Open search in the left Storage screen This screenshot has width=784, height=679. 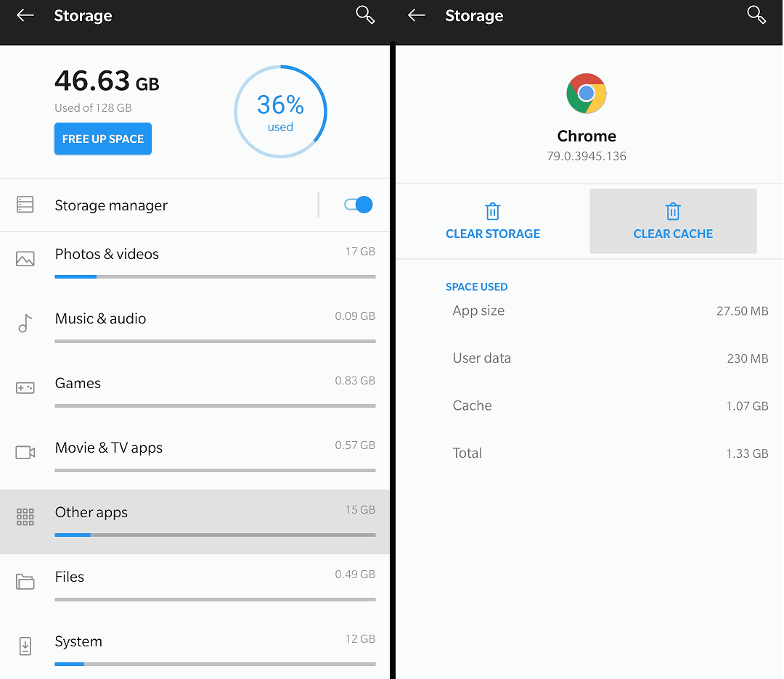(365, 15)
